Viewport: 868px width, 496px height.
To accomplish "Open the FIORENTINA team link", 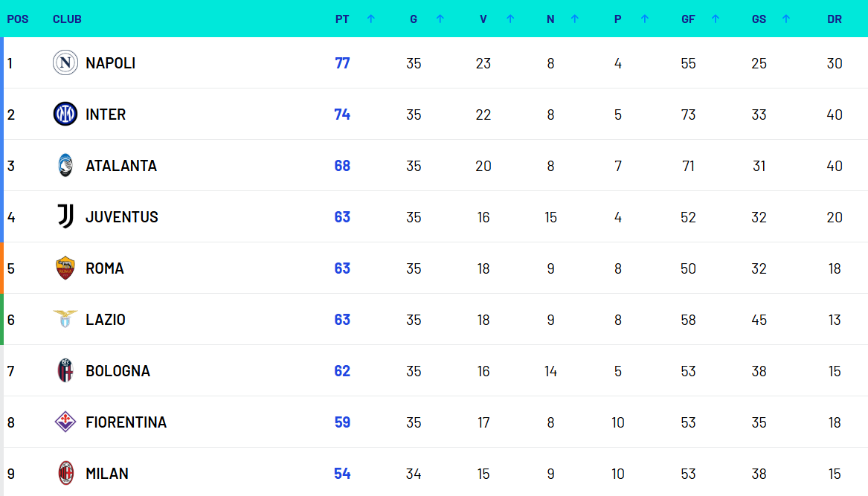I will 126,422.
